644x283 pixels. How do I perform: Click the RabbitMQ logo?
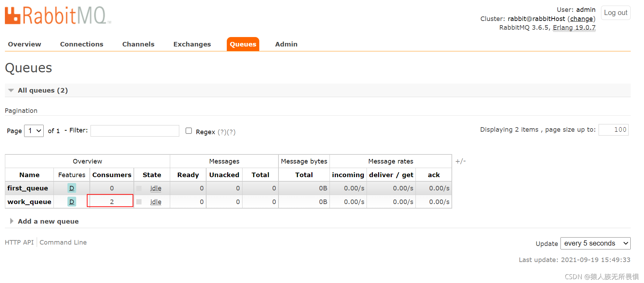tap(58, 15)
